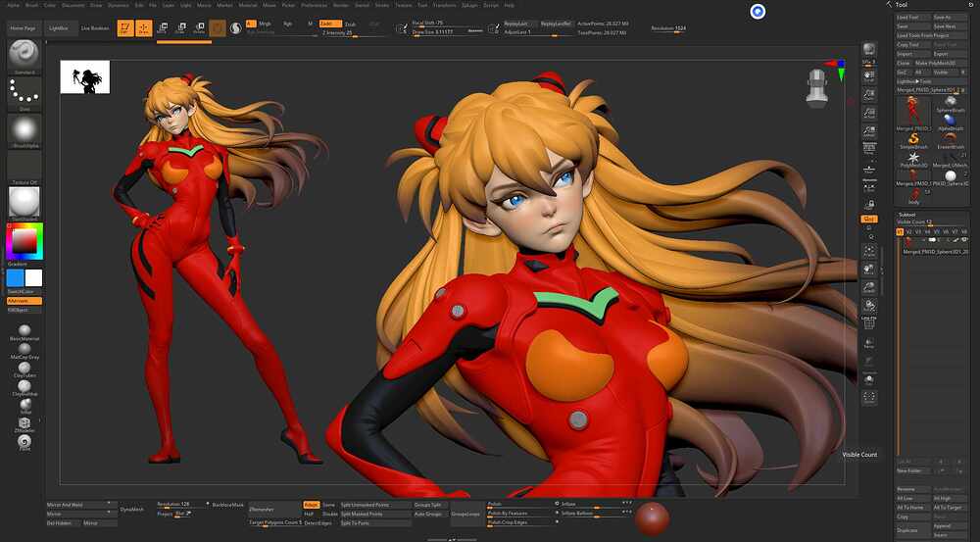Select the AlphaBrush tool
The width and height of the screenshot is (980, 542).
click(x=950, y=121)
